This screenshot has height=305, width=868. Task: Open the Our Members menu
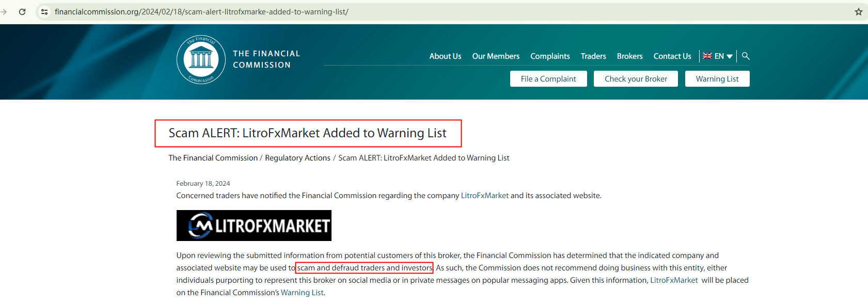tap(496, 56)
